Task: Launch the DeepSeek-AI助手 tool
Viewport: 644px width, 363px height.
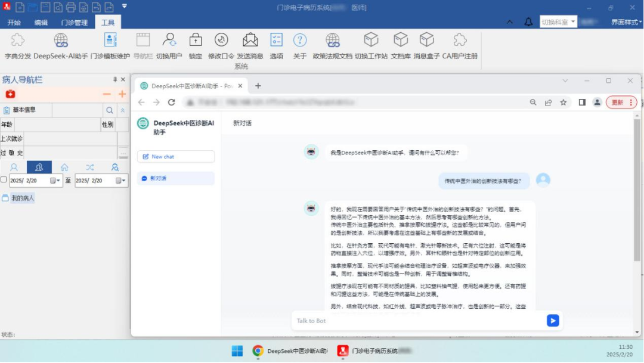Action: (61, 46)
